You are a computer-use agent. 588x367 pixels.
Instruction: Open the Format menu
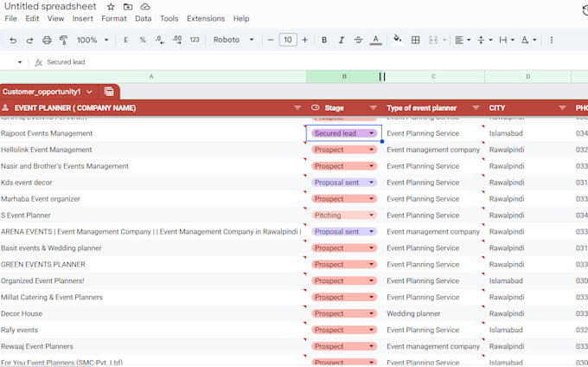pos(114,18)
